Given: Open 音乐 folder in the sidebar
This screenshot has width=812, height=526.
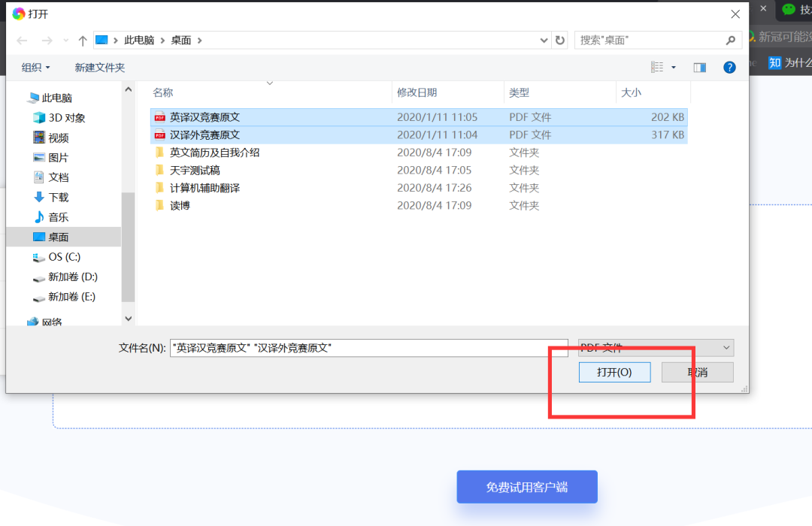Looking at the screenshot, I should click(x=51, y=217).
